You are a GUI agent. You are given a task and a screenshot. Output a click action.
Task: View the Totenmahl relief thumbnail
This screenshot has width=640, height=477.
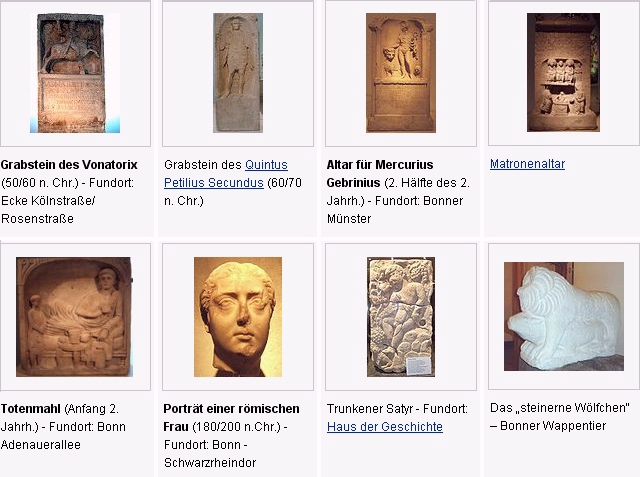click(74, 317)
